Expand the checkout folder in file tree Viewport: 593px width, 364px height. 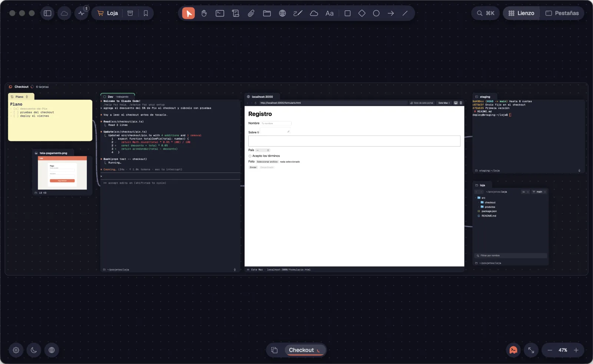coord(479,203)
